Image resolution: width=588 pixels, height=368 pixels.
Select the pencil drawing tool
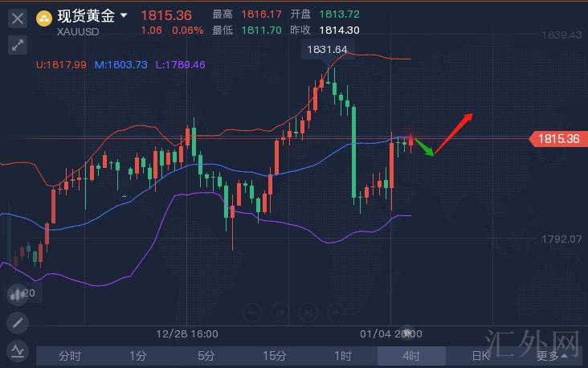tap(17, 323)
